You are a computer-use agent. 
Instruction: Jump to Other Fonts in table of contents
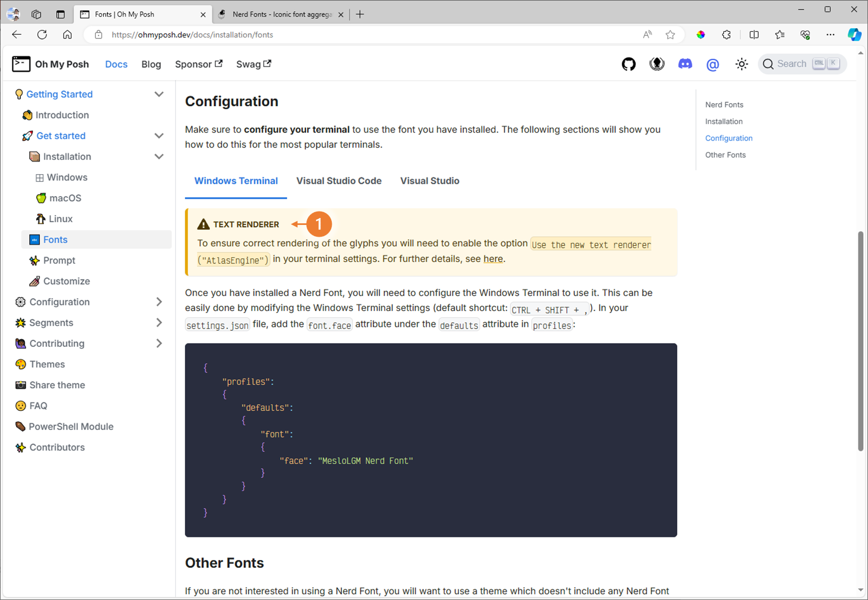pyautogui.click(x=725, y=155)
